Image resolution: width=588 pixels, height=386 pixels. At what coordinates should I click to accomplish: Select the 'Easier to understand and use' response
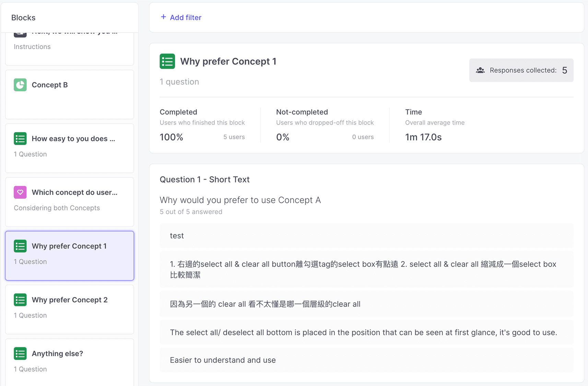click(366, 360)
